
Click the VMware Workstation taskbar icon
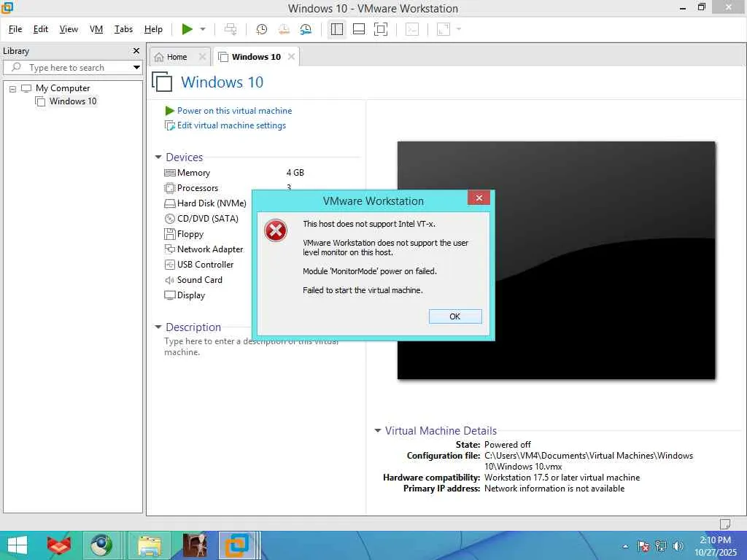coord(237,545)
